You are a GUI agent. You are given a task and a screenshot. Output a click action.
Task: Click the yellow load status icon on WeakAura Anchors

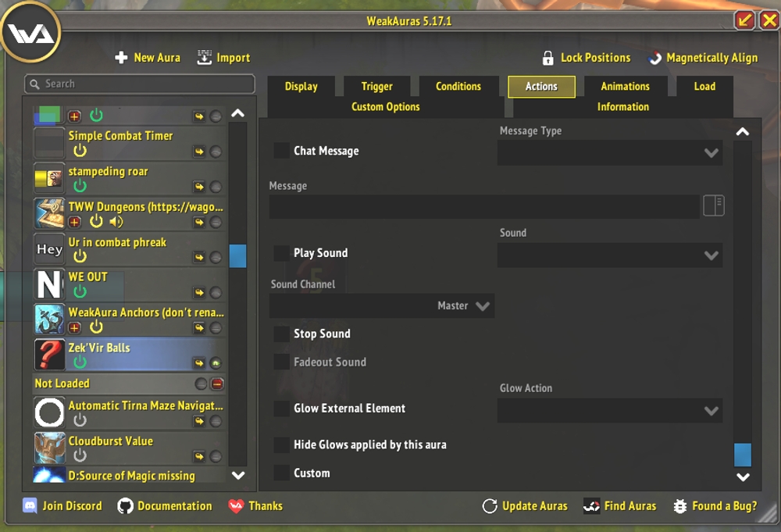(96, 327)
